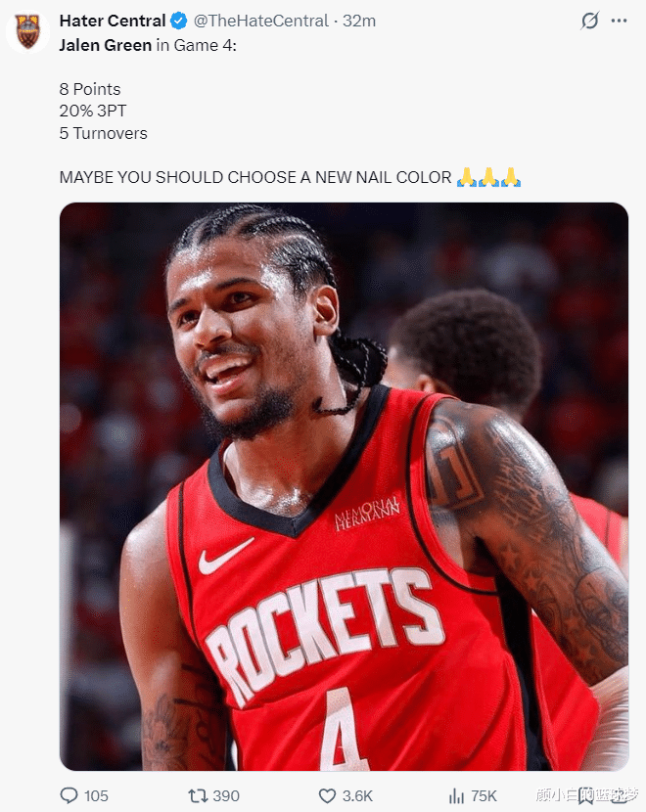646x812 pixels.
Task: Open the three-dot more options menu
Action: point(619,21)
